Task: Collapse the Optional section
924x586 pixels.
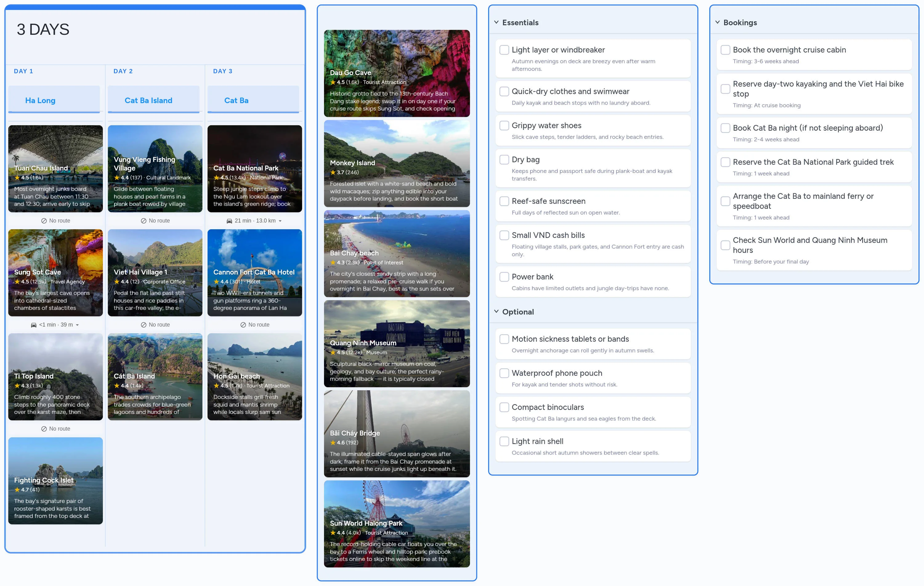Action: point(496,311)
